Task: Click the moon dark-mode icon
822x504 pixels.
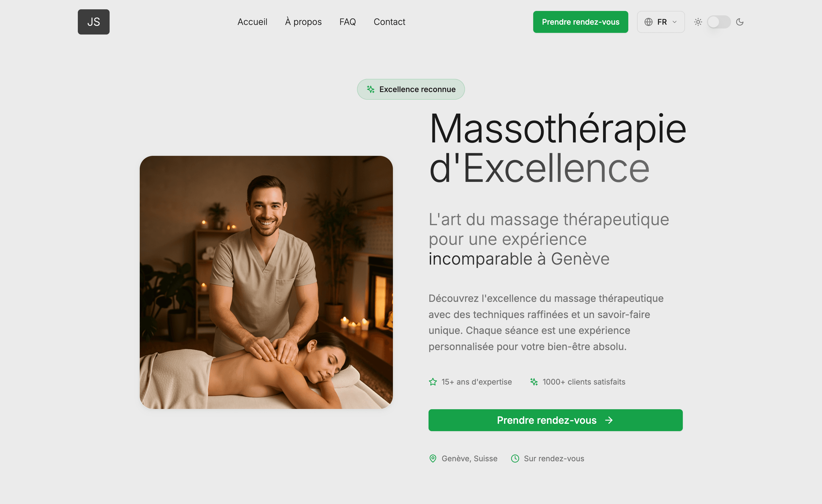Action: click(740, 22)
